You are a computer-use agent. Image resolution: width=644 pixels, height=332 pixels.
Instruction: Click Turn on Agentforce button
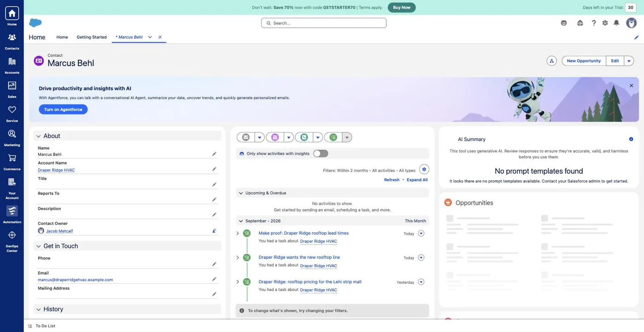pyautogui.click(x=63, y=109)
